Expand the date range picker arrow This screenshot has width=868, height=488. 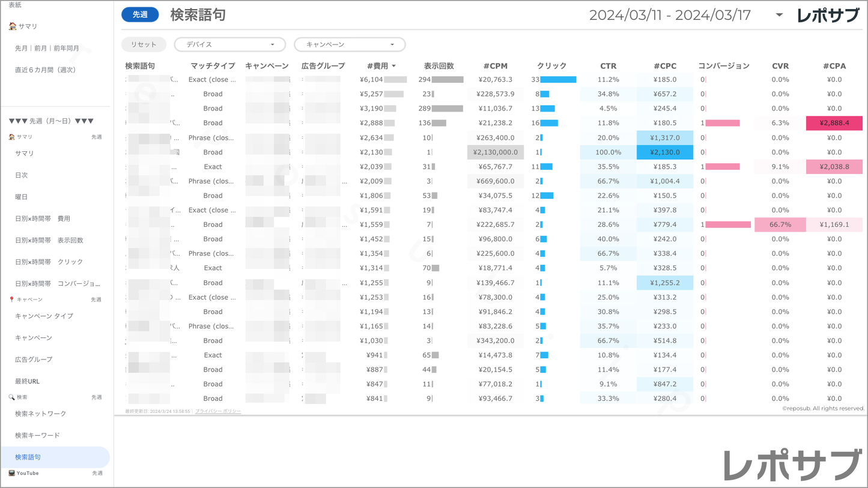779,15
